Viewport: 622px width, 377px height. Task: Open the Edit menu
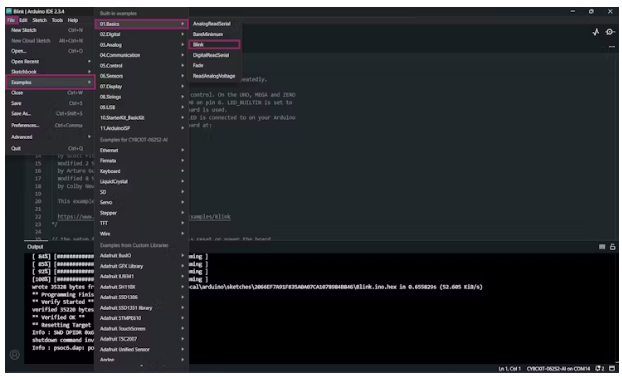click(23, 20)
